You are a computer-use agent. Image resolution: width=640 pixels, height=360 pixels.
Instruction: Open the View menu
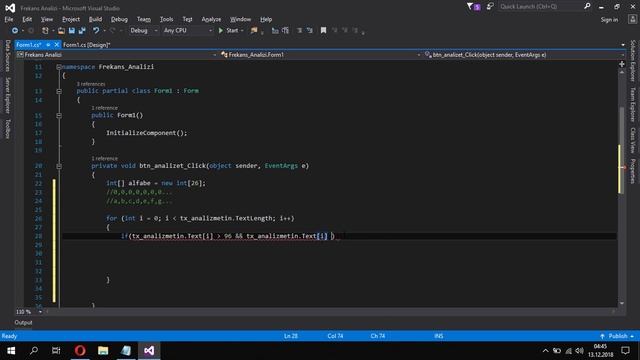(47, 19)
